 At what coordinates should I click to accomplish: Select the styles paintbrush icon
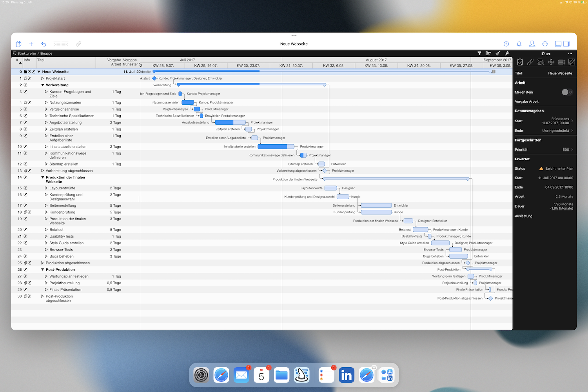[x=497, y=53]
